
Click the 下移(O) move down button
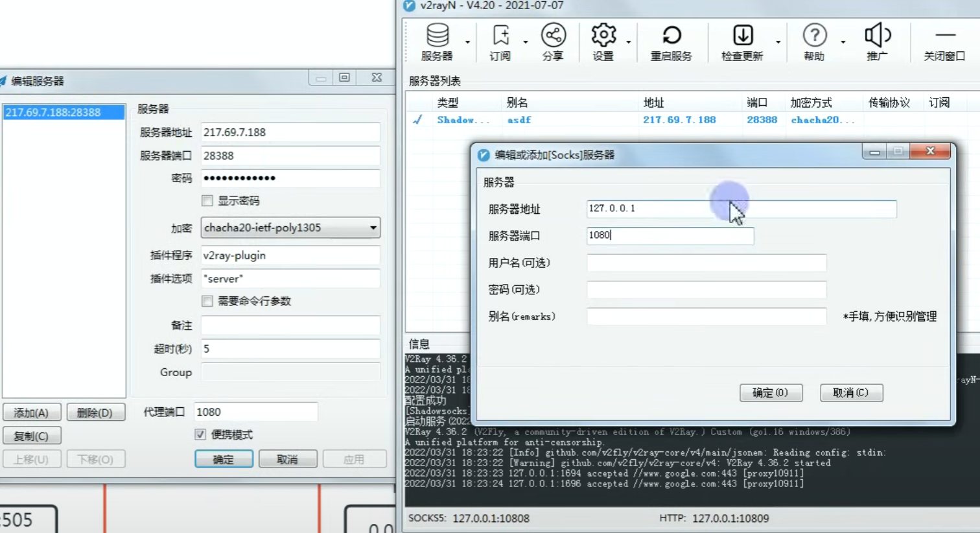[x=95, y=459]
